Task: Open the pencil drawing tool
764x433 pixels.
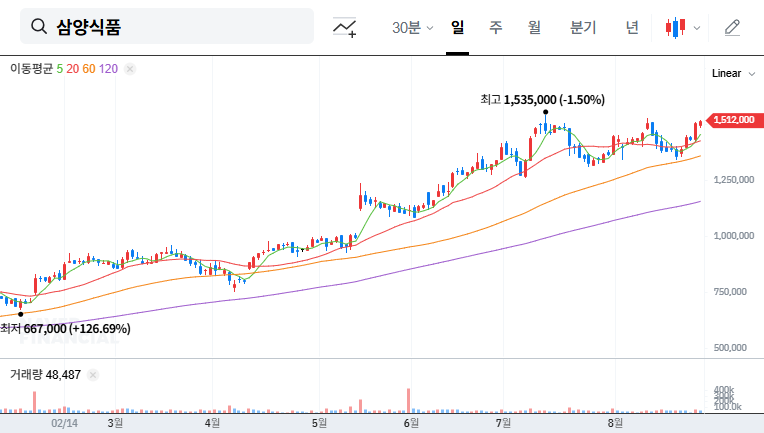Action: tap(732, 28)
